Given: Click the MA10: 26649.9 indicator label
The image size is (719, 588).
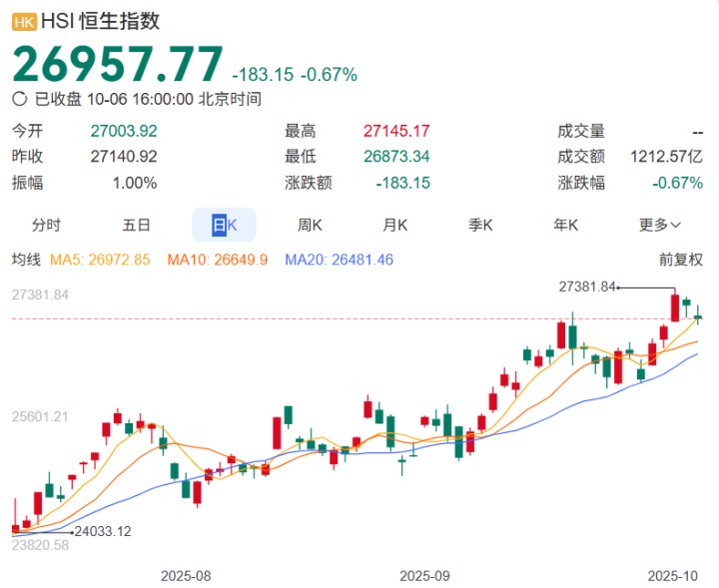Looking at the screenshot, I should (x=218, y=260).
